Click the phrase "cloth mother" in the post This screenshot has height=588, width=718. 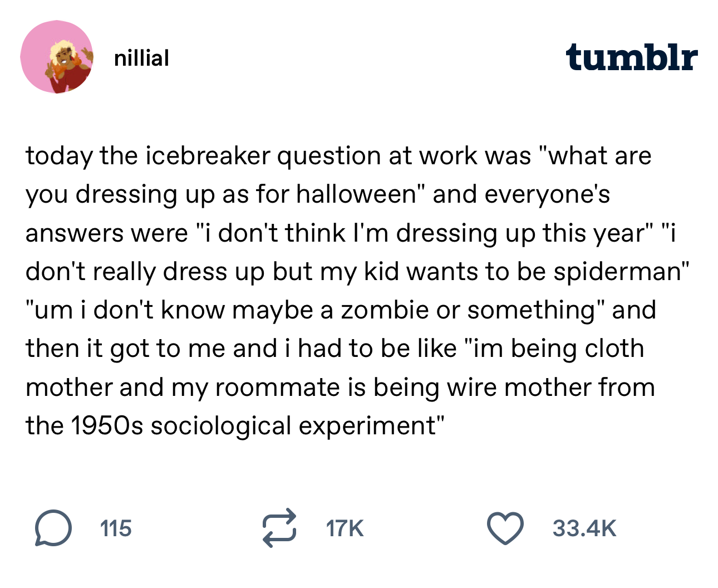pos(611,349)
